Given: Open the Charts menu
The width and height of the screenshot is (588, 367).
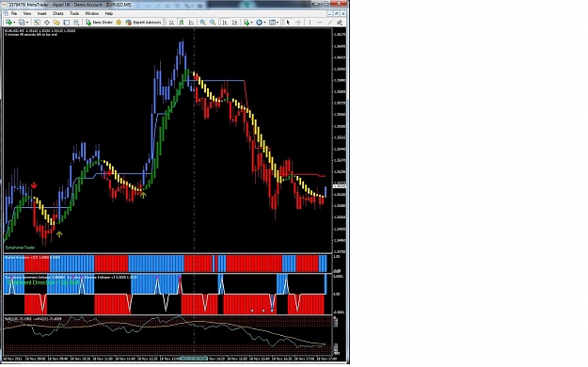Looking at the screenshot, I should [x=57, y=13].
